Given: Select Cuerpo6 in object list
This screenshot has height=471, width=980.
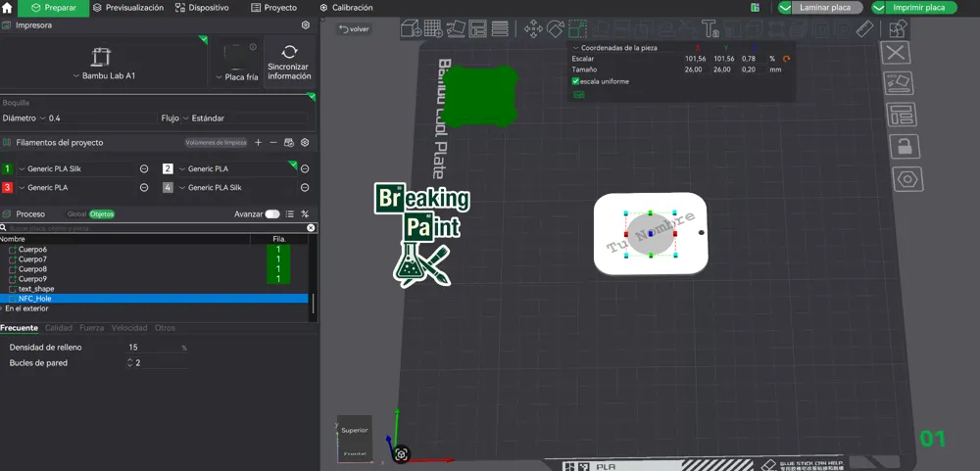Looking at the screenshot, I should click(32, 250).
